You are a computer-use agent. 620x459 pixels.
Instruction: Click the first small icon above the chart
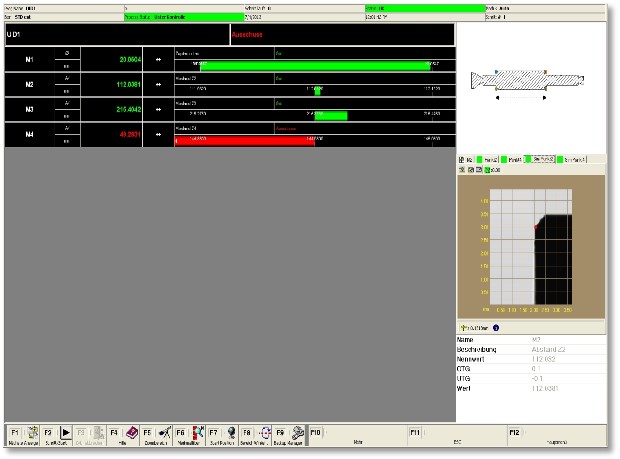point(462,171)
